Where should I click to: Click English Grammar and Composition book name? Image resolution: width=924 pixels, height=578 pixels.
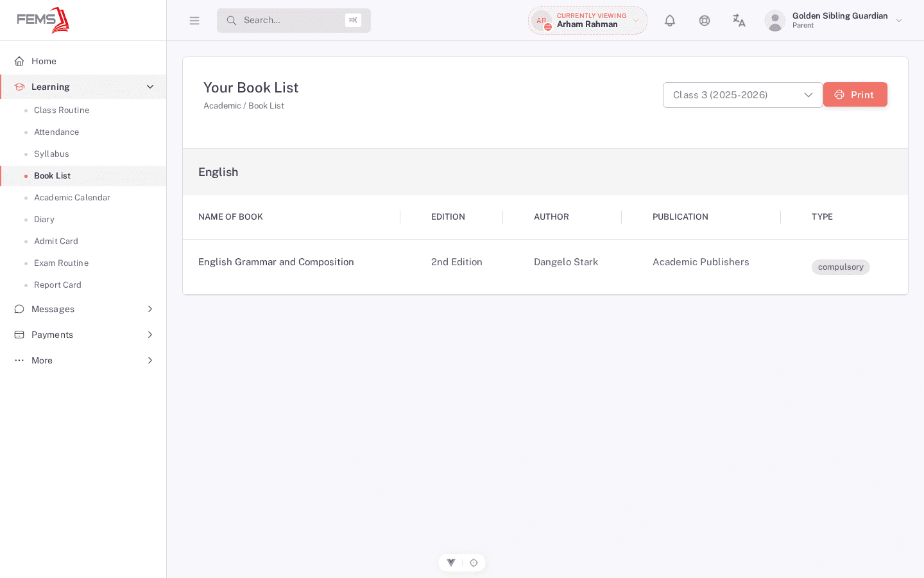(x=276, y=262)
